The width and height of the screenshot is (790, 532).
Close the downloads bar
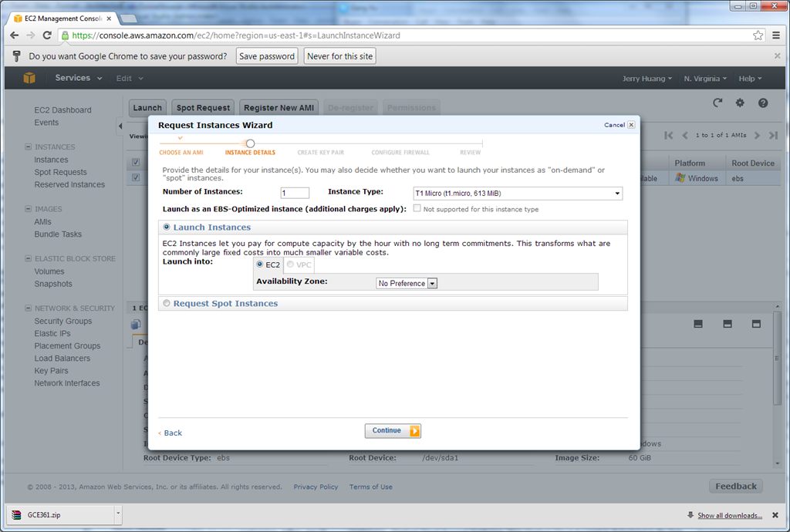pos(775,515)
